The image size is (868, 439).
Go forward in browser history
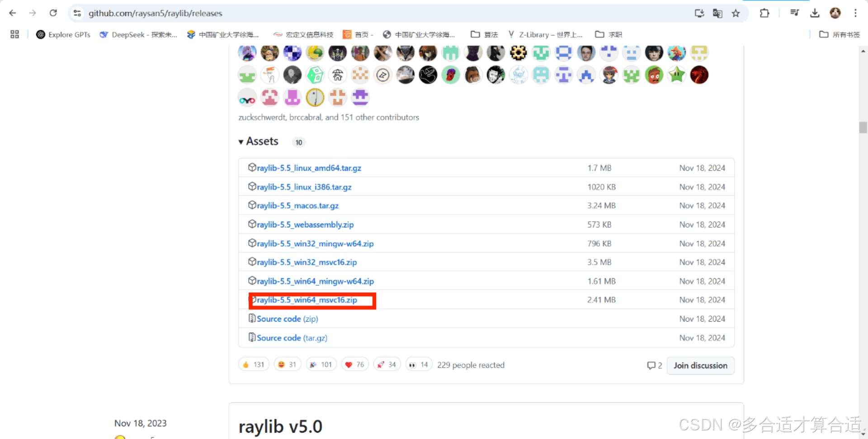click(33, 13)
